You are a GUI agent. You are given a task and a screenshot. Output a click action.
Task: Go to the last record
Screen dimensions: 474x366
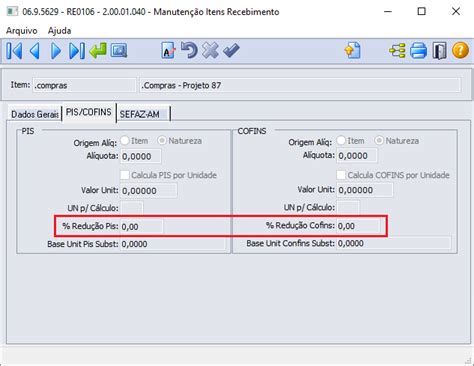(77, 51)
